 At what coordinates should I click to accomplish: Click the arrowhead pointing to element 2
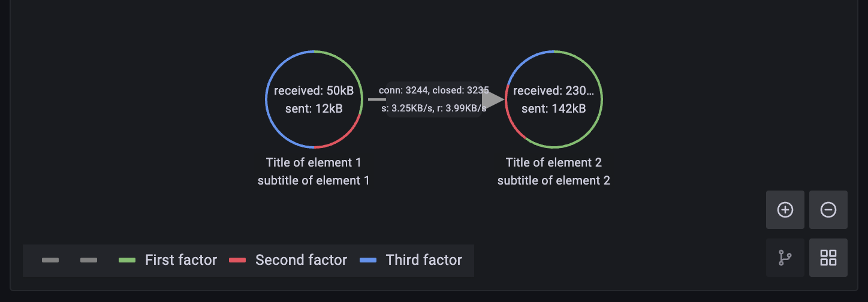click(x=492, y=100)
